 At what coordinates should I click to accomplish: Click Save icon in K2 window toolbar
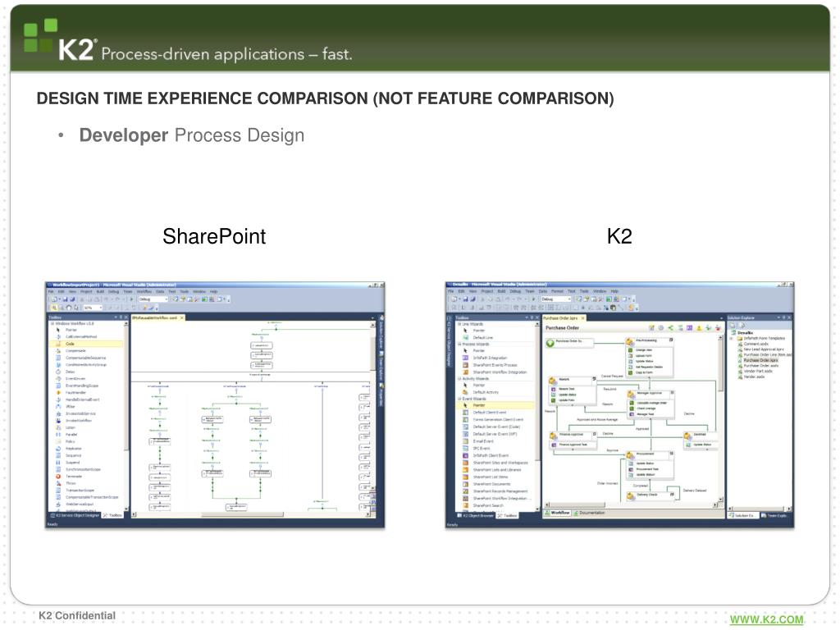(x=465, y=299)
